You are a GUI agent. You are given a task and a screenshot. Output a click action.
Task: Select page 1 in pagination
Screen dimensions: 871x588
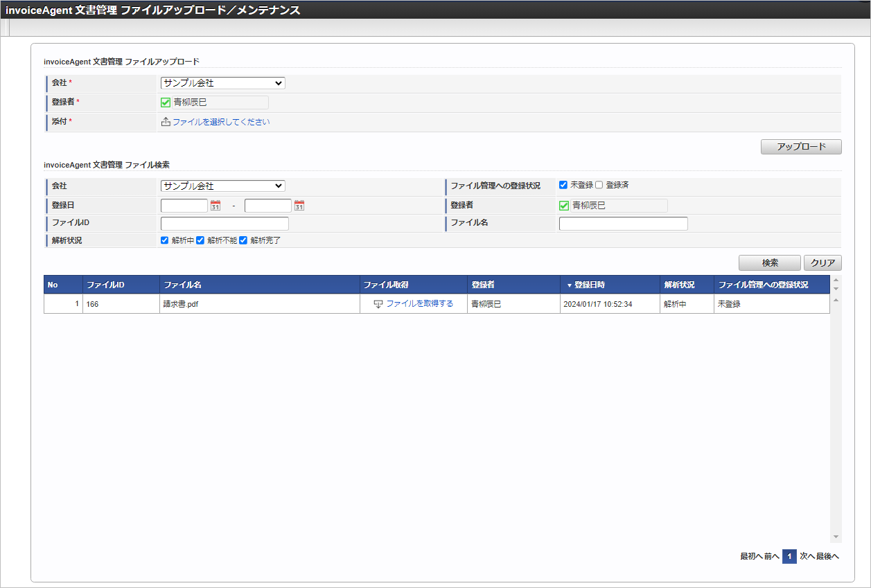(789, 557)
